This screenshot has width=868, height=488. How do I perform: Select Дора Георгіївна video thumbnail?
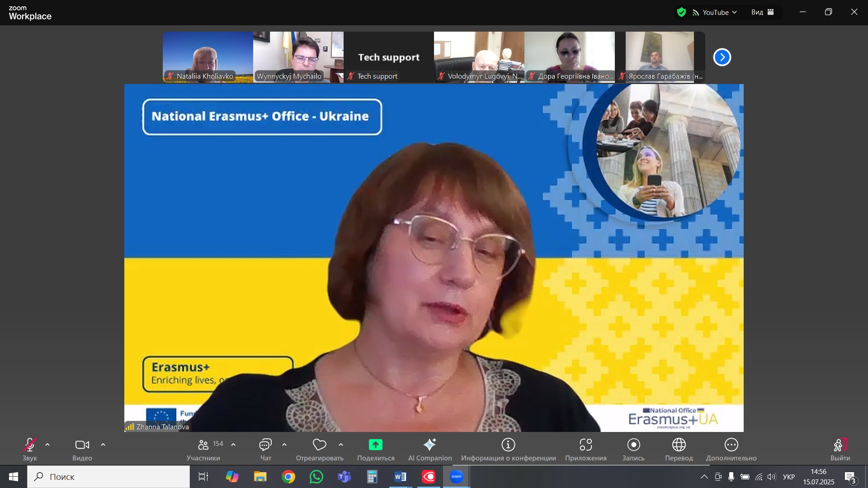pyautogui.click(x=570, y=57)
